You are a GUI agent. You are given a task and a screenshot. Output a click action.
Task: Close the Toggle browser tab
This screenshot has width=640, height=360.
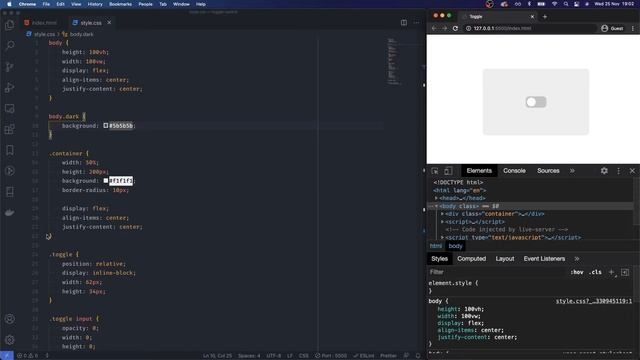pyautogui.click(x=532, y=17)
